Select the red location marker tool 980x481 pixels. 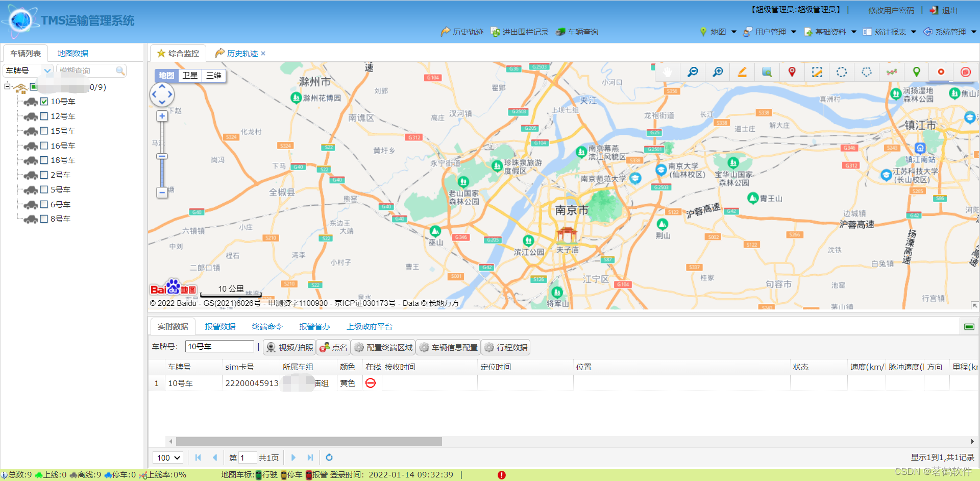coord(792,72)
